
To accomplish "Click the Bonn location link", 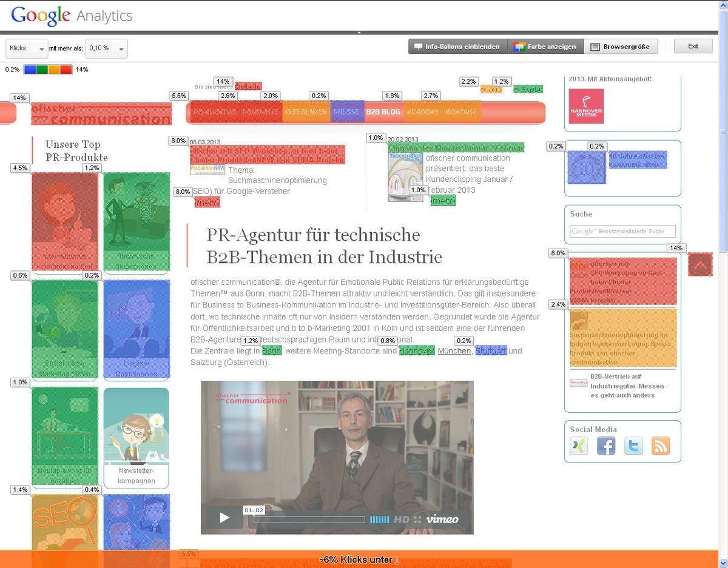I will (272, 351).
